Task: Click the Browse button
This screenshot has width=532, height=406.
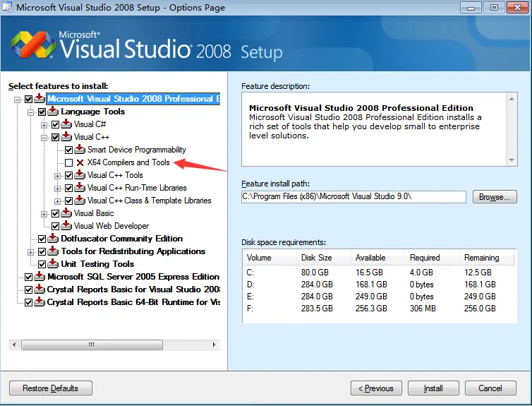Action: [495, 197]
